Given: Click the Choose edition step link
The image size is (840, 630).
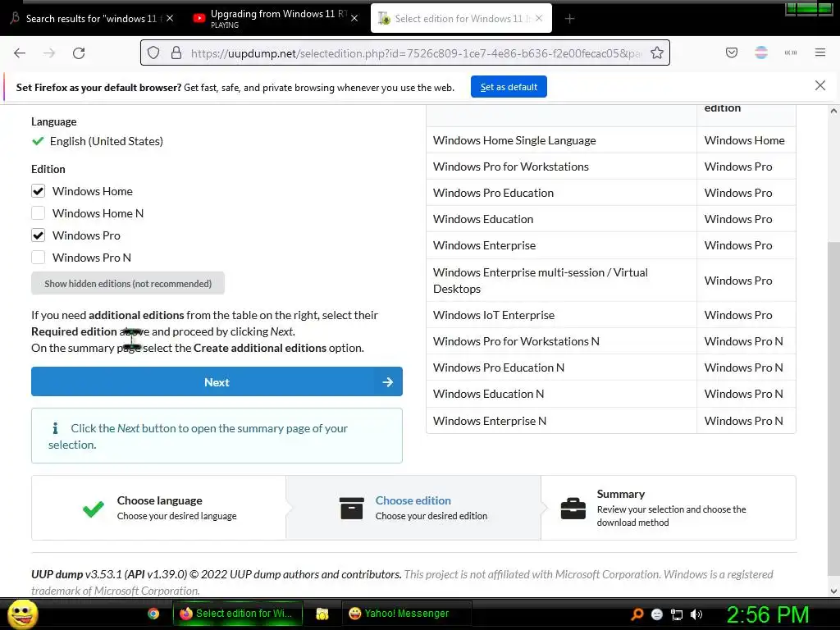Looking at the screenshot, I should [413, 500].
